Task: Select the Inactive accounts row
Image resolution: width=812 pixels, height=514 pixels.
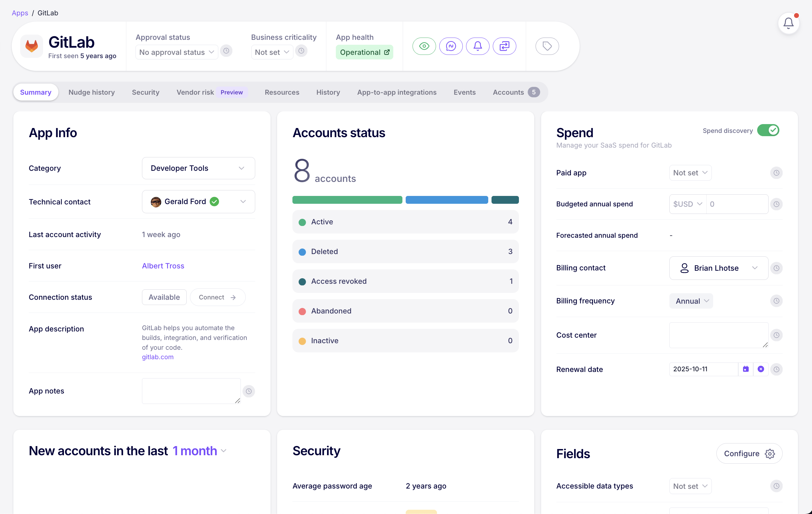Action: pos(405,341)
